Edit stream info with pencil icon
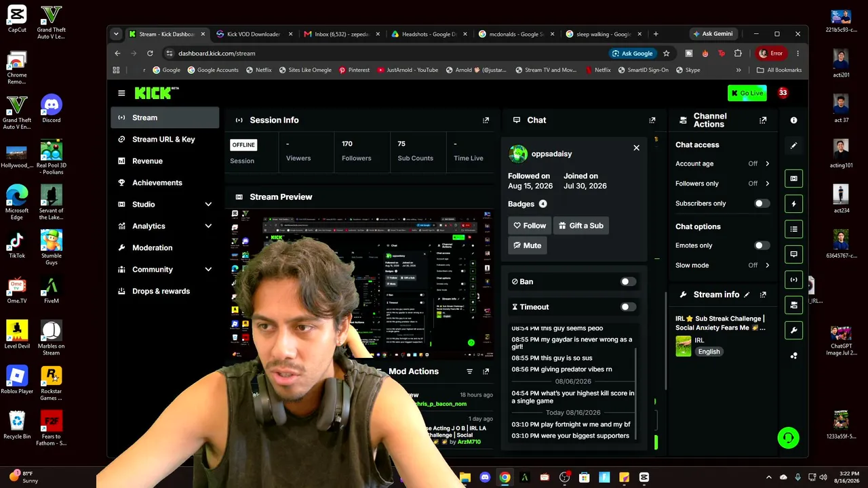 pyautogui.click(x=747, y=295)
